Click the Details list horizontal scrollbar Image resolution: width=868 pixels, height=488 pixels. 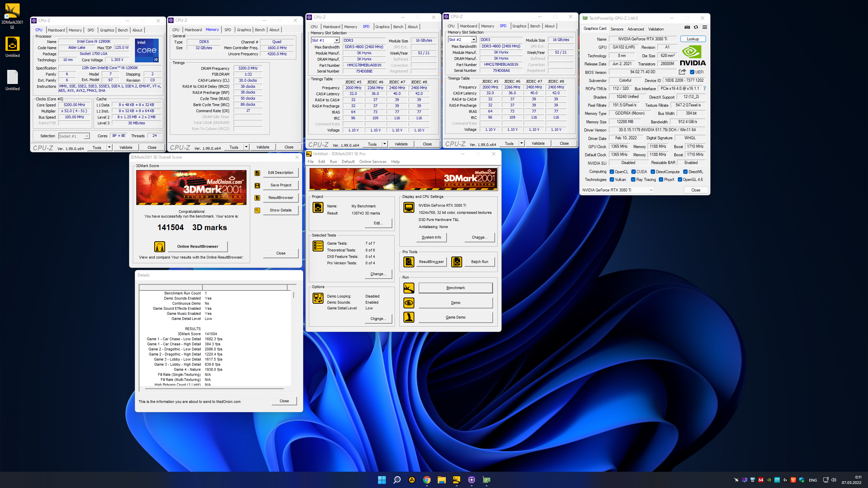(x=215, y=389)
